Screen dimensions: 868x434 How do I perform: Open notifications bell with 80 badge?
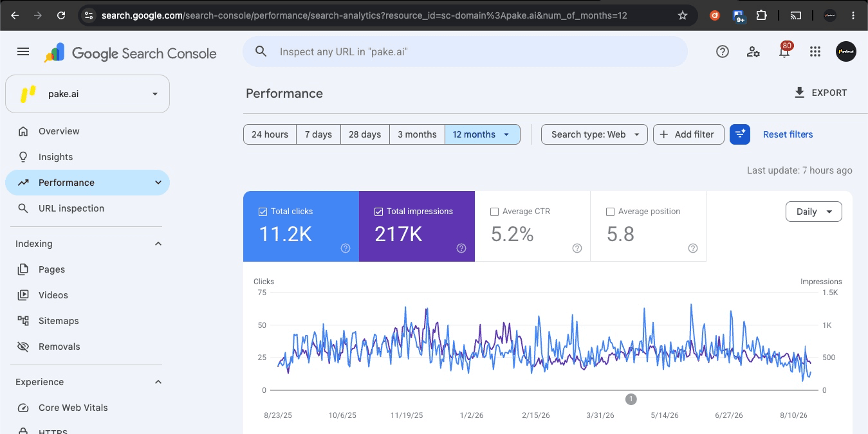(x=784, y=51)
